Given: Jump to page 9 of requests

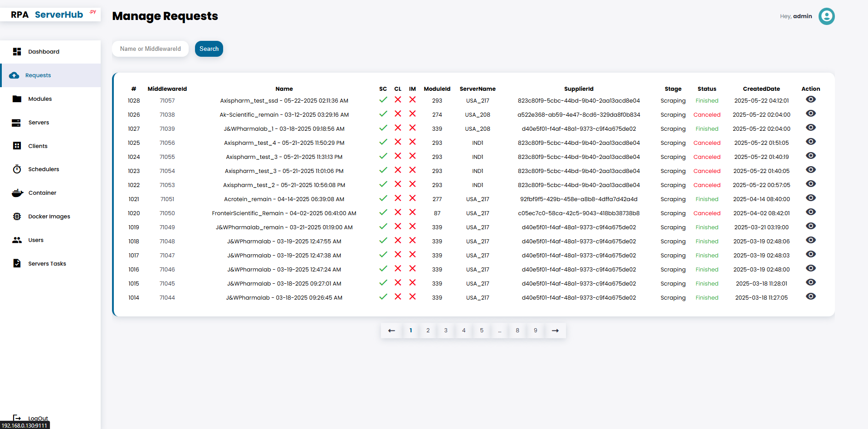Looking at the screenshot, I should [x=536, y=330].
